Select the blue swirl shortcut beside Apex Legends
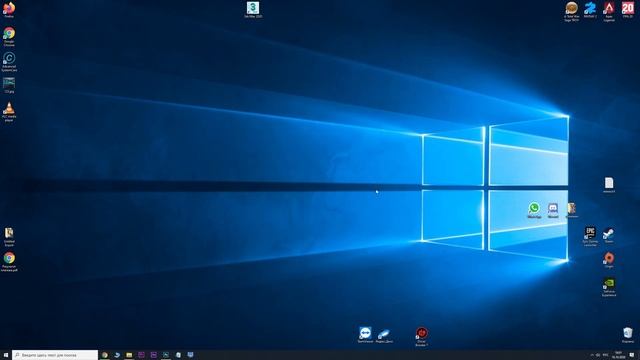The image size is (640, 360). (x=590, y=10)
